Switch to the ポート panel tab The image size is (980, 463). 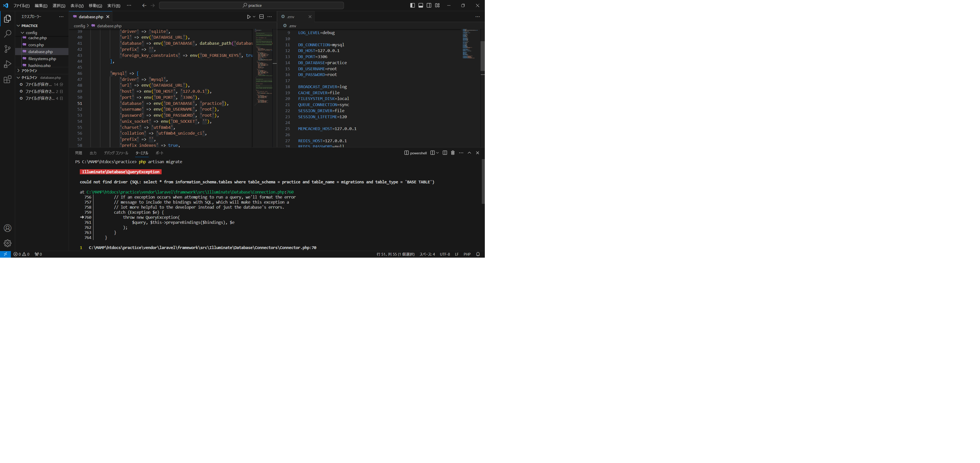tap(159, 153)
